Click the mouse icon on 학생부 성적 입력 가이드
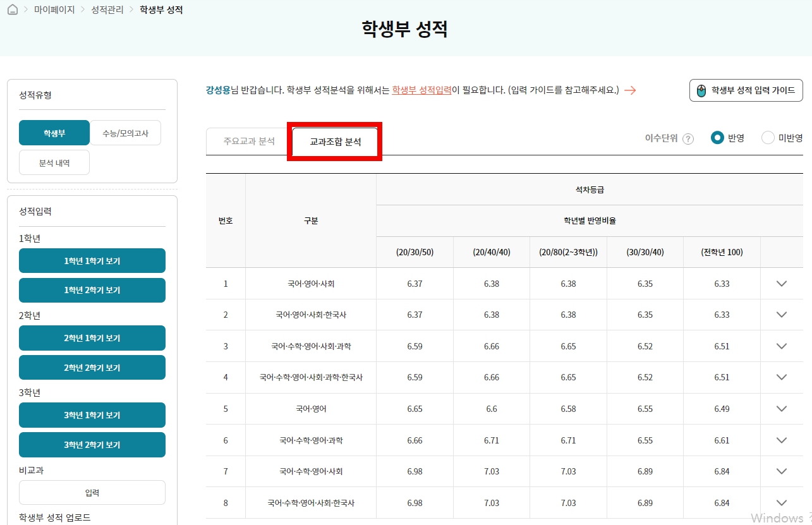 [x=701, y=90]
